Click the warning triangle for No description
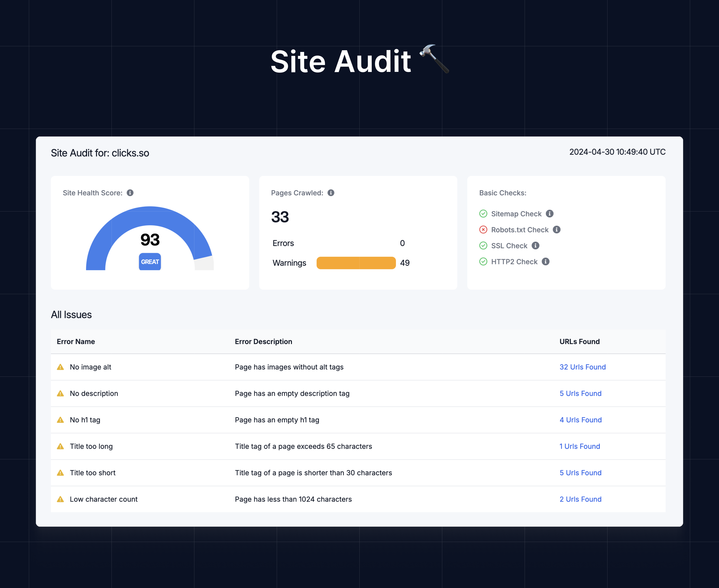The image size is (719, 588). pos(60,393)
